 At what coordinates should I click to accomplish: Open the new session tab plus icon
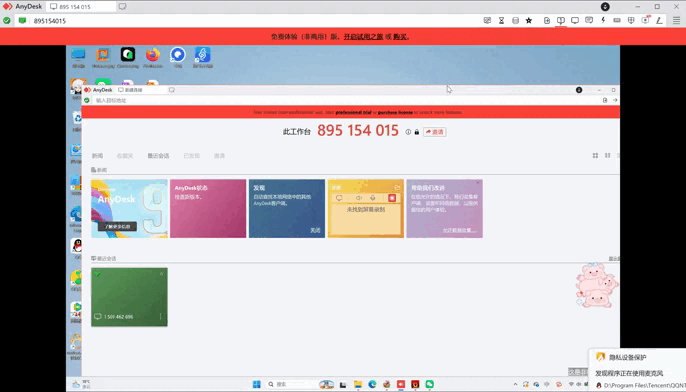coord(122,7)
